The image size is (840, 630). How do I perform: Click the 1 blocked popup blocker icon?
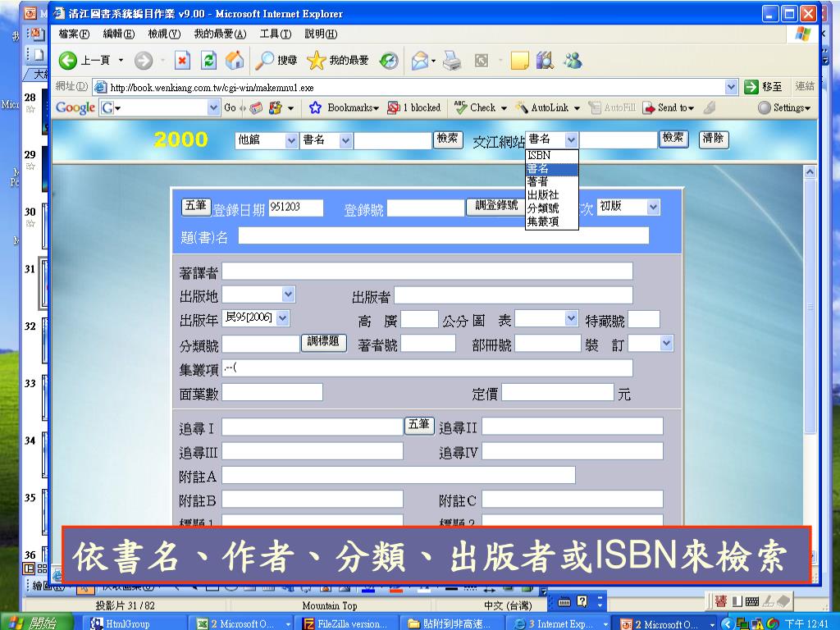pos(414,107)
